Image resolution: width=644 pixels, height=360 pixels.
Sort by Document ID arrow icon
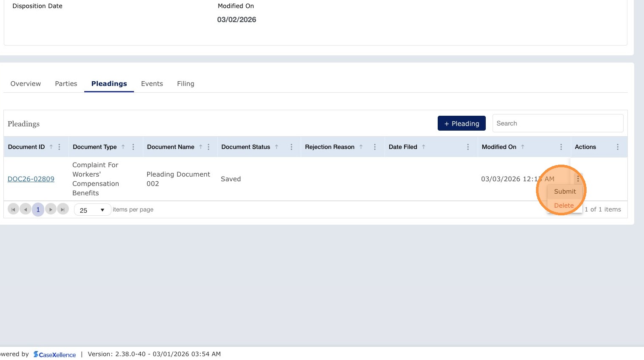51,147
